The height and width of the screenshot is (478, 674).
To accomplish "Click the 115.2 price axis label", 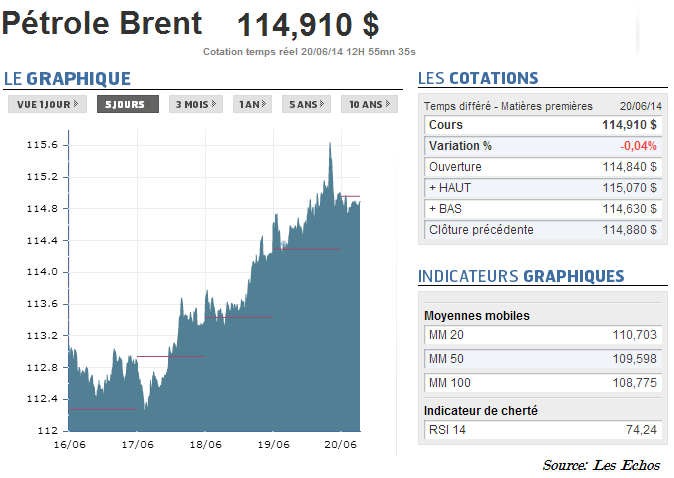I will click(x=42, y=177).
